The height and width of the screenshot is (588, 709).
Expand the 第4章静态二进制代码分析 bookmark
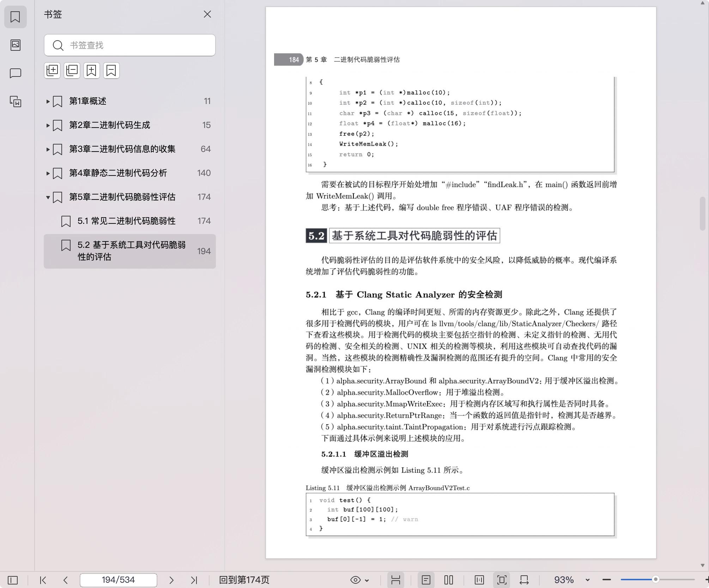pos(48,173)
